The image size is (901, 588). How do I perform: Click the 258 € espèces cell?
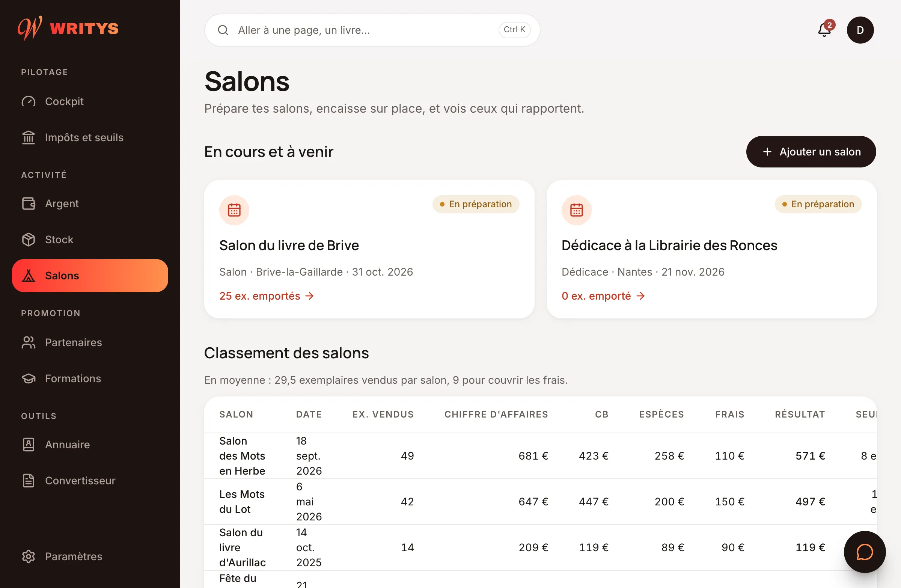[669, 456]
